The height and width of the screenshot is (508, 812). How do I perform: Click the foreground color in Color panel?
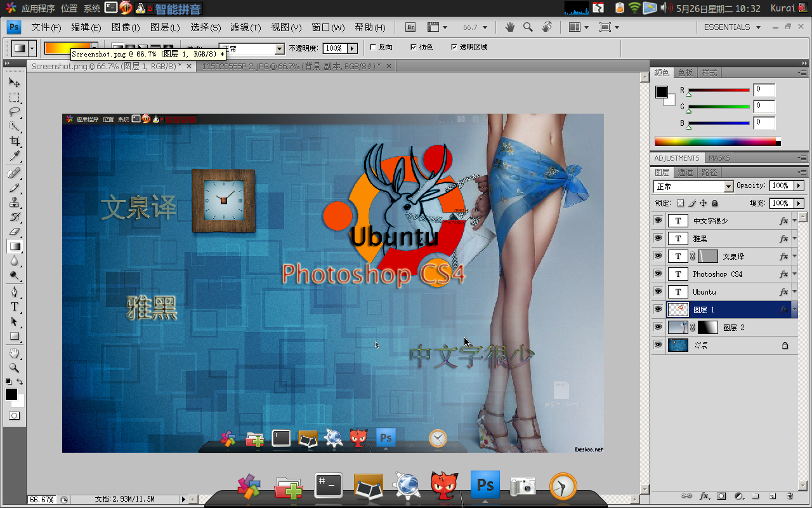662,92
